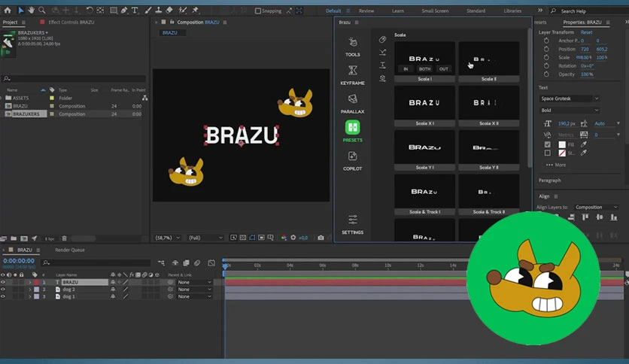Hide the dog 1 layer
The width and height of the screenshot is (629, 364).
(x=3, y=296)
